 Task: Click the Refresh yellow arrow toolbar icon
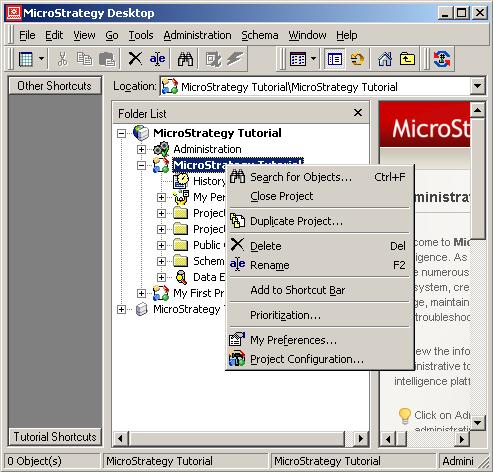pyautogui.click(x=357, y=59)
